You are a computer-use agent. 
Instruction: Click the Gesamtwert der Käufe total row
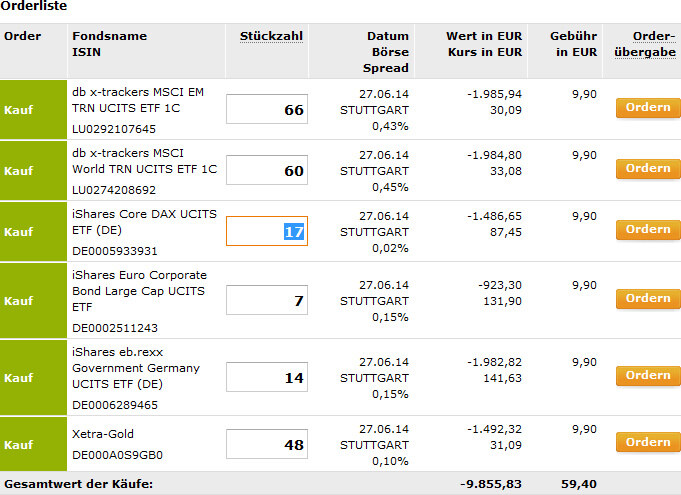[x=79, y=484]
